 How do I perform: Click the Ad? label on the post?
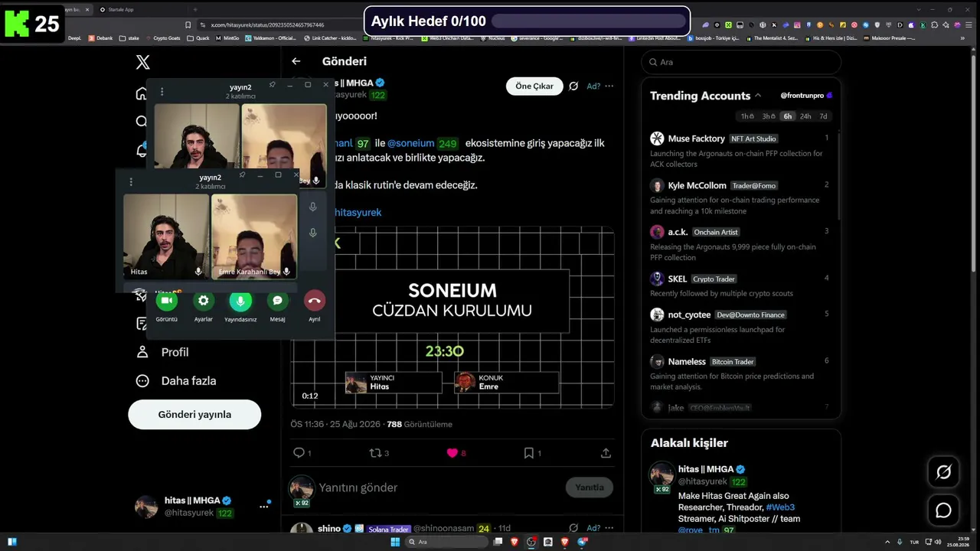click(x=593, y=86)
